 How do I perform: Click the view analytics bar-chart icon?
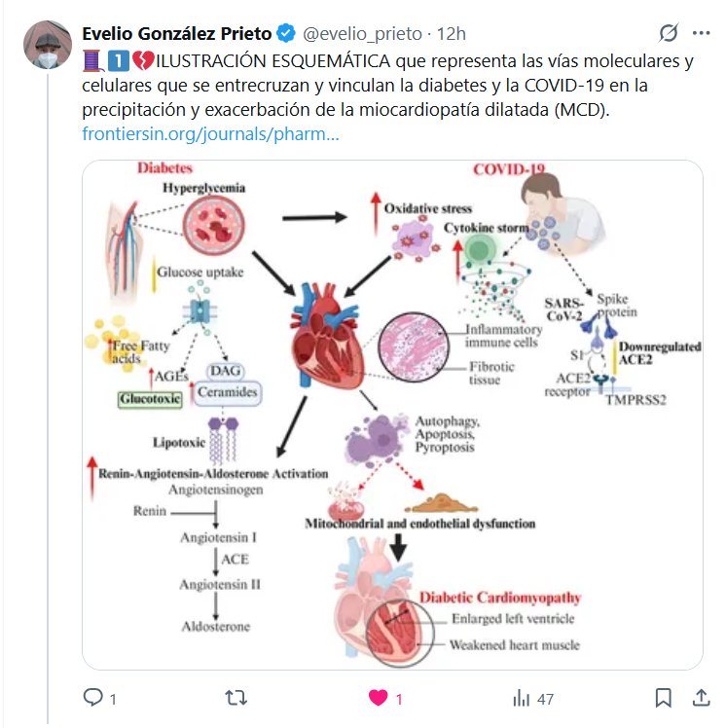click(x=522, y=698)
